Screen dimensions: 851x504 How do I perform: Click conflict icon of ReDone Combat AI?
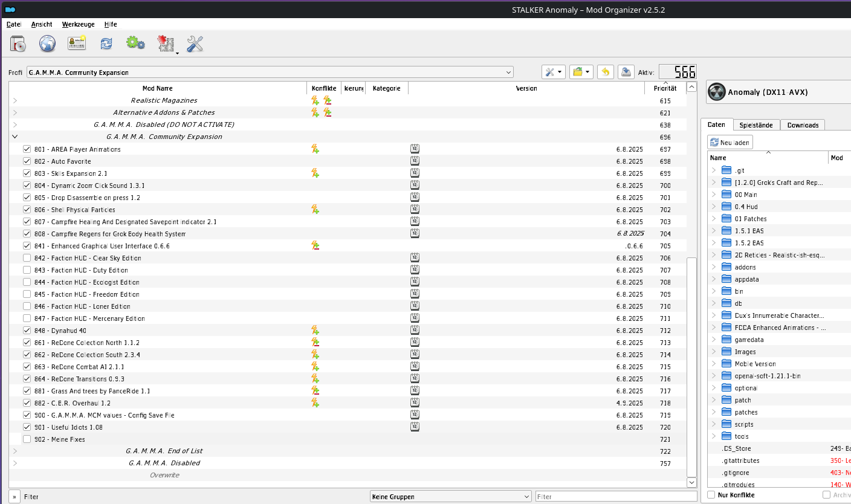(315, 366)
